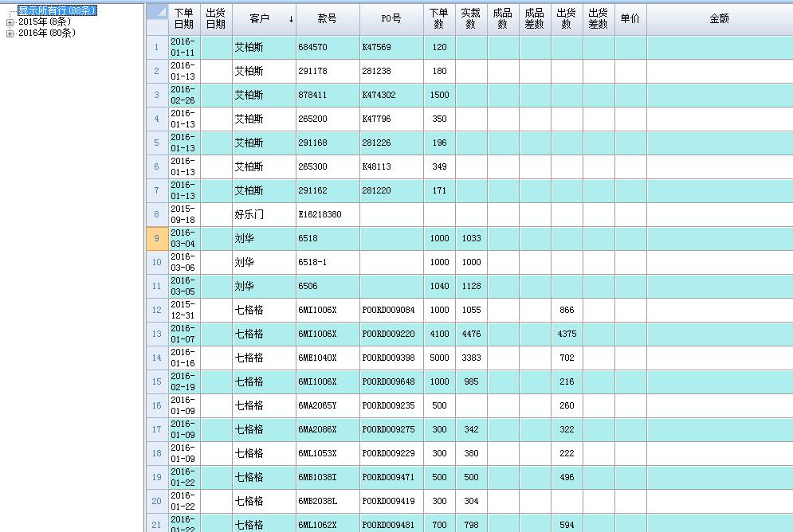This screenshot has width=793, height=532.
Task: Select row header number 21
Action: click(157, 523)
